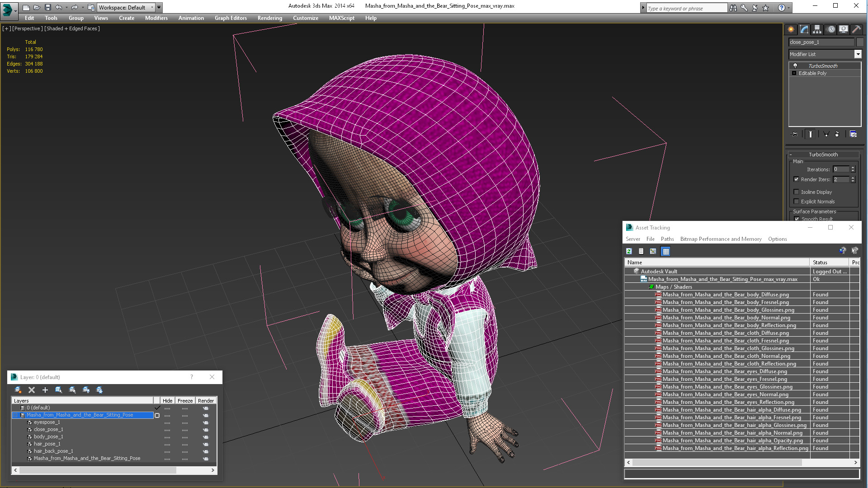Click the Hide column header
This screenshot has width=868, height=488.
pos(167,401)
